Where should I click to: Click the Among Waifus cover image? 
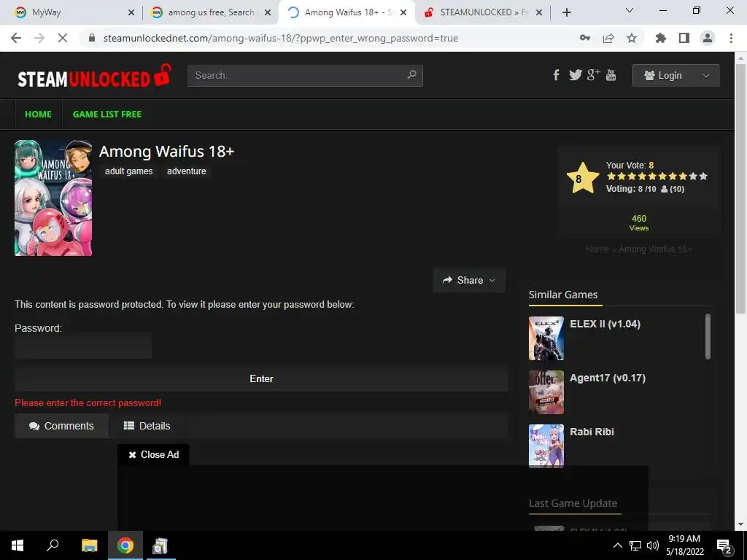(53, 198)
